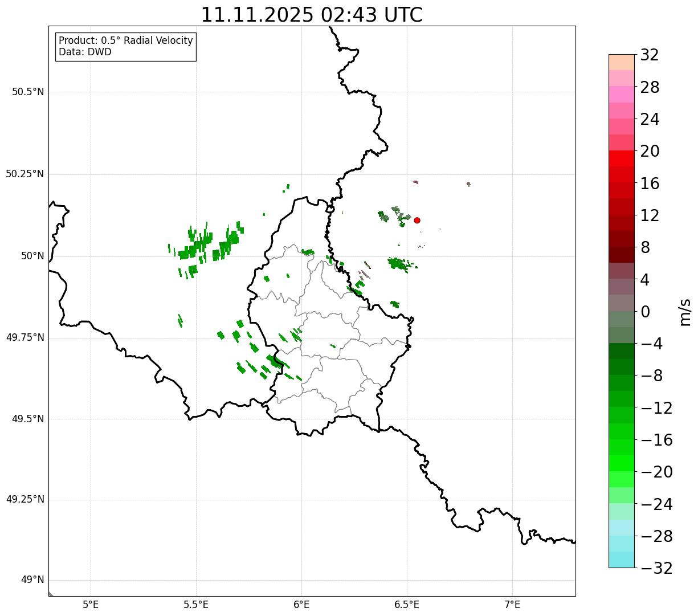This screenshot has width=698, height=616.
Task: Click the 49.25°N latitude label
Action: click(25, 500)
